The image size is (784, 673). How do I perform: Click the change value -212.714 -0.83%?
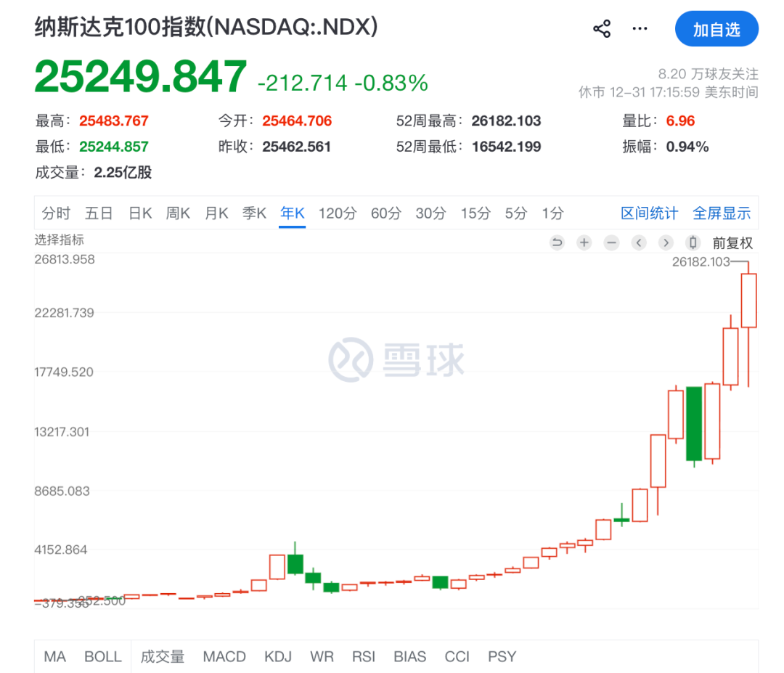point(343,83)
